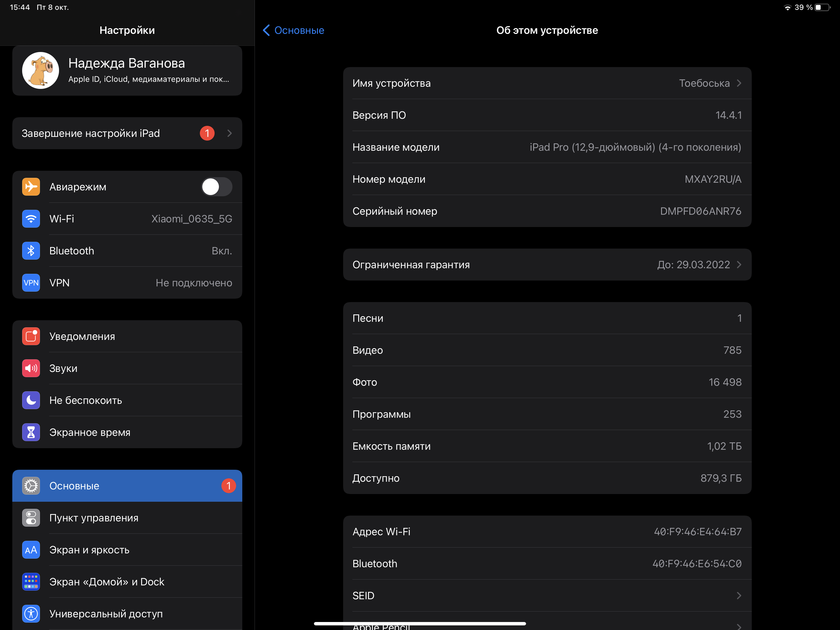Tap the Звуки speaker icon
This screenshot has height=630, width=840.
[x=31, y=368]
